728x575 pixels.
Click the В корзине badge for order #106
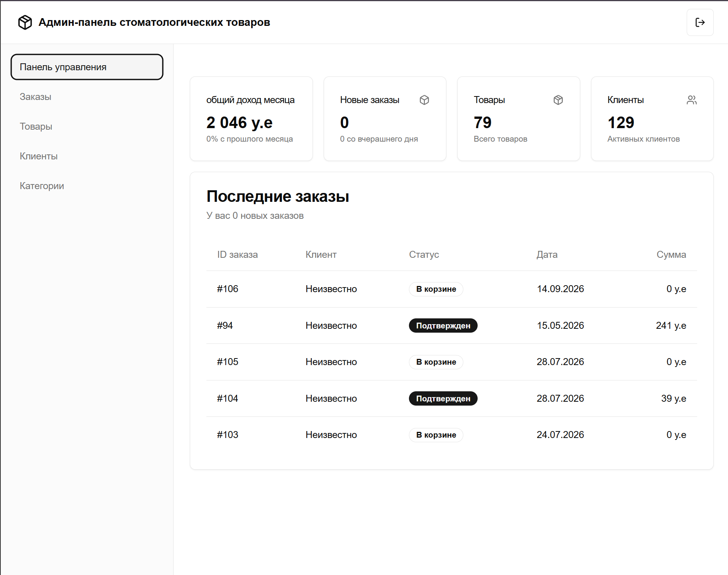pos(436,289)
